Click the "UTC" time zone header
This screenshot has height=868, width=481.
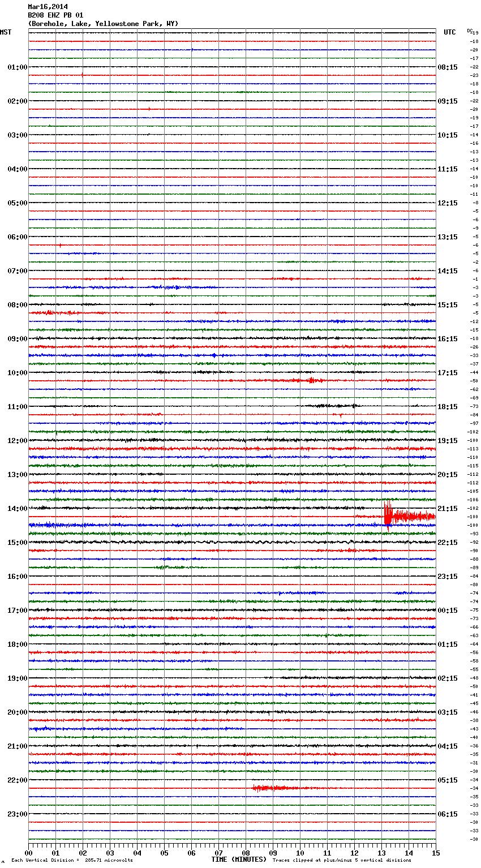coord(450,32)
